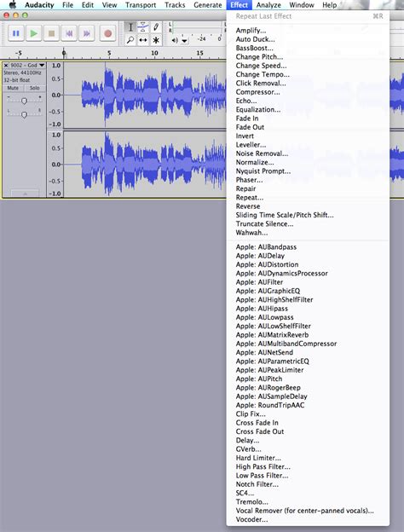The height and width of the screenshot is (532, 404).
Task: Open the Analyze menu
Action: [x=268, y=5]
